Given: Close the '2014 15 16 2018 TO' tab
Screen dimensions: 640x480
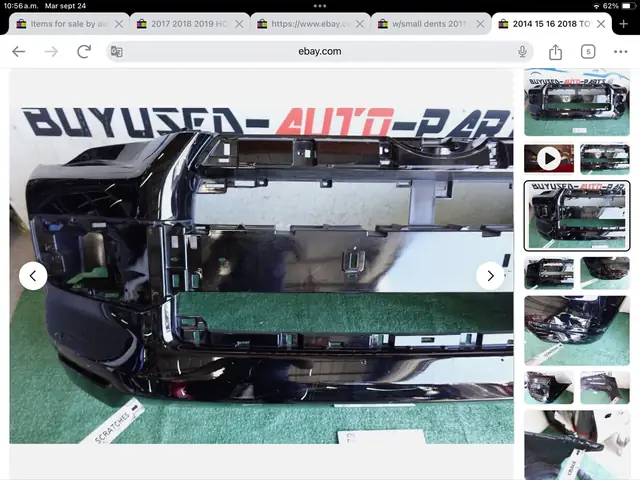Looking at the screenshot, I should coord(601,24).
